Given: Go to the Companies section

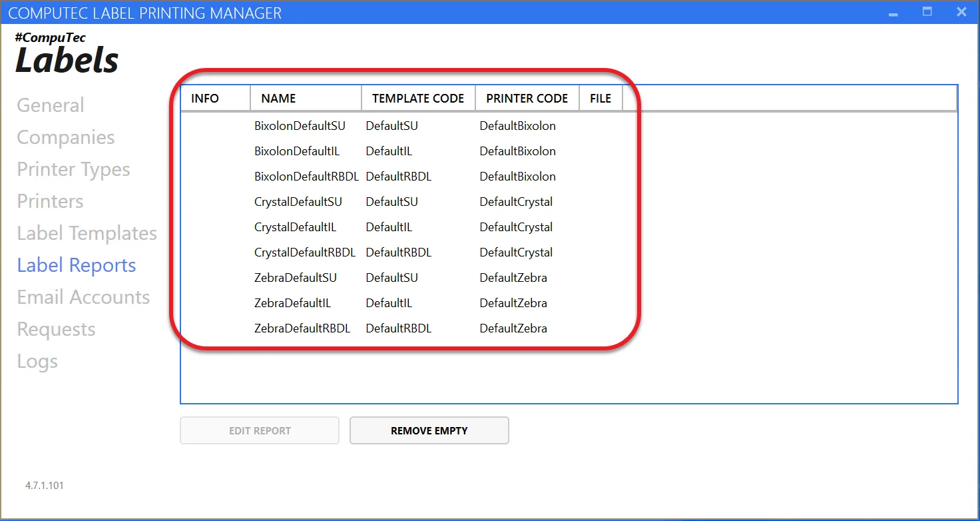Looking at the screenshot, I should pyautogui.click(x=66, y=137).
